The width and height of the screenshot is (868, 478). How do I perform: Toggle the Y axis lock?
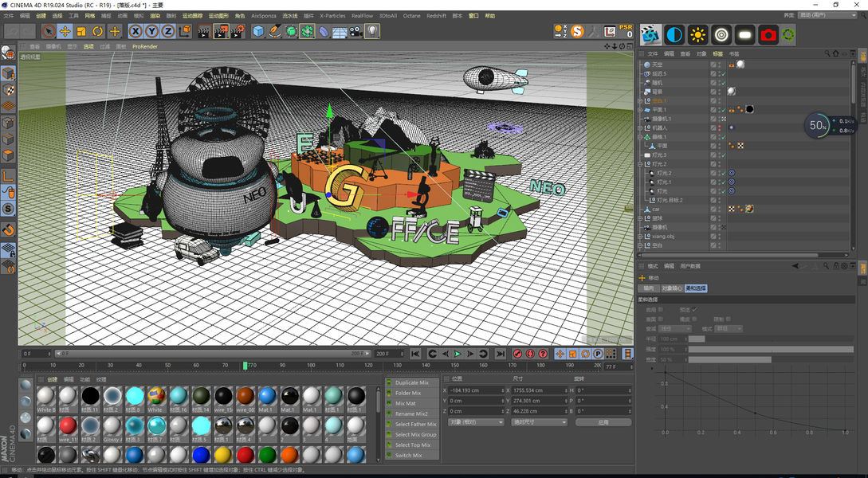(x=151, y=31)
